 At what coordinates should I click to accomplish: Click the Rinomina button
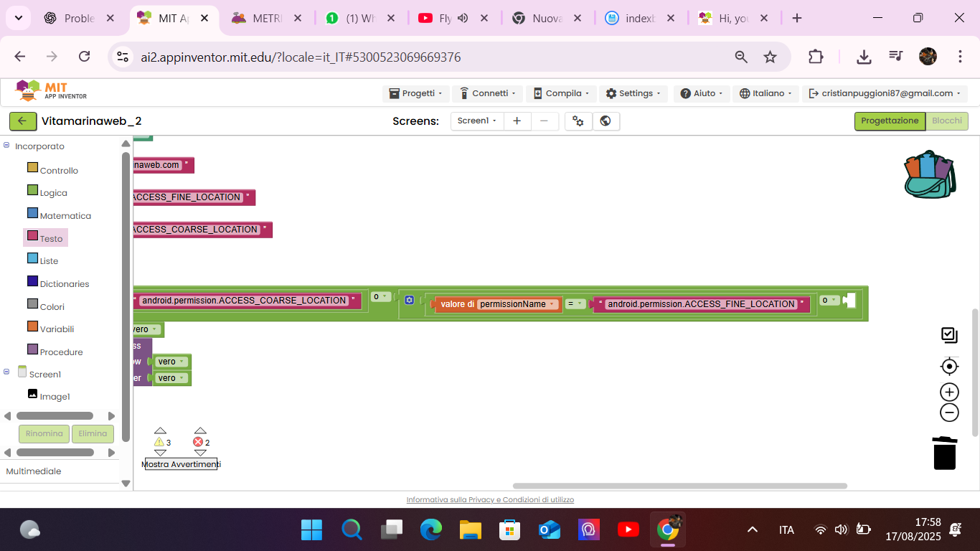pos(44,434)
